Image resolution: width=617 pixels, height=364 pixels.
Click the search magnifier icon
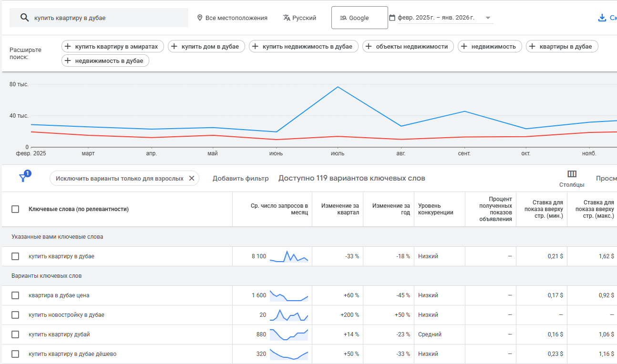coord(24,18)
